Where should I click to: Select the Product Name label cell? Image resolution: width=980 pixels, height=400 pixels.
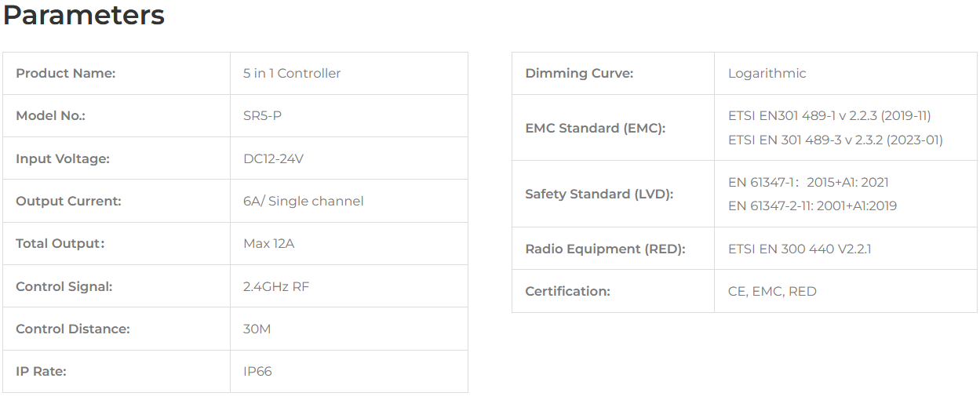(x=116, y=74)
